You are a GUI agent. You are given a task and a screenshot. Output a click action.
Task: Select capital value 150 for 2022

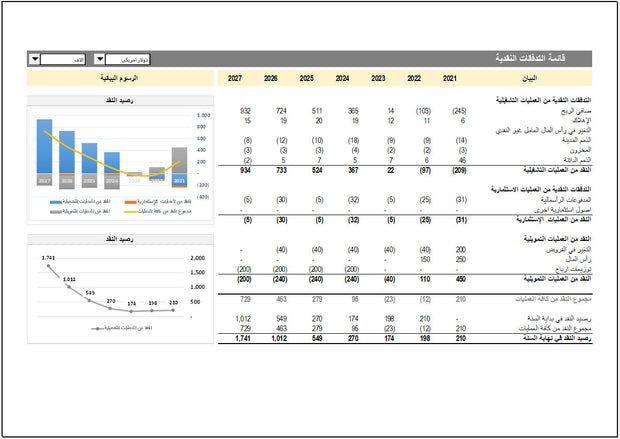tap(425, 259)
